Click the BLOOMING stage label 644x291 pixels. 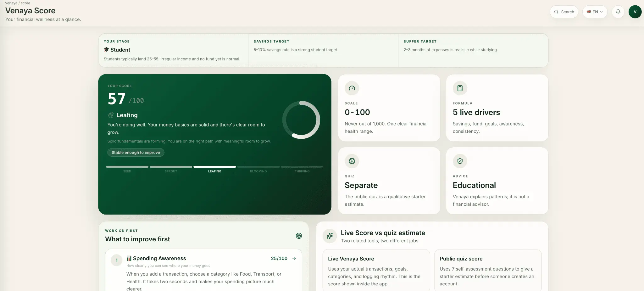[x=258, y=171]
